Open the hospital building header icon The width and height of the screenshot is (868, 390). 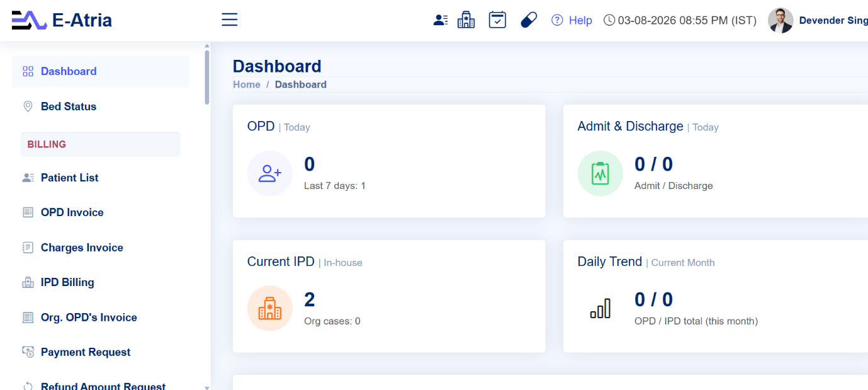(x=466, y=20)
